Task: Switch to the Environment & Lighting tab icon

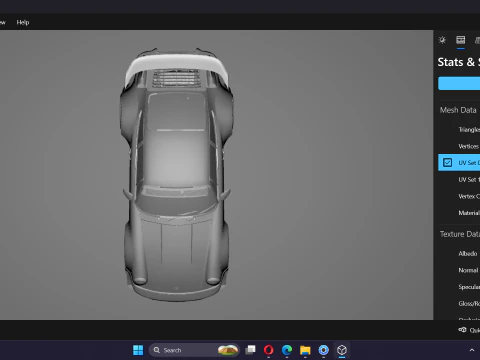Action: (x=442, y=40)
